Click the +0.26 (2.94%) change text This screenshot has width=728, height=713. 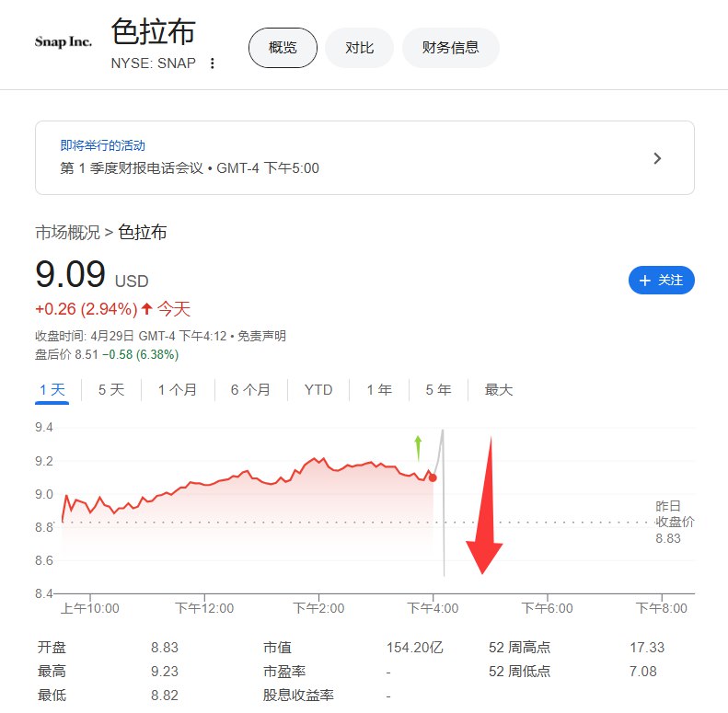(87, 309)
